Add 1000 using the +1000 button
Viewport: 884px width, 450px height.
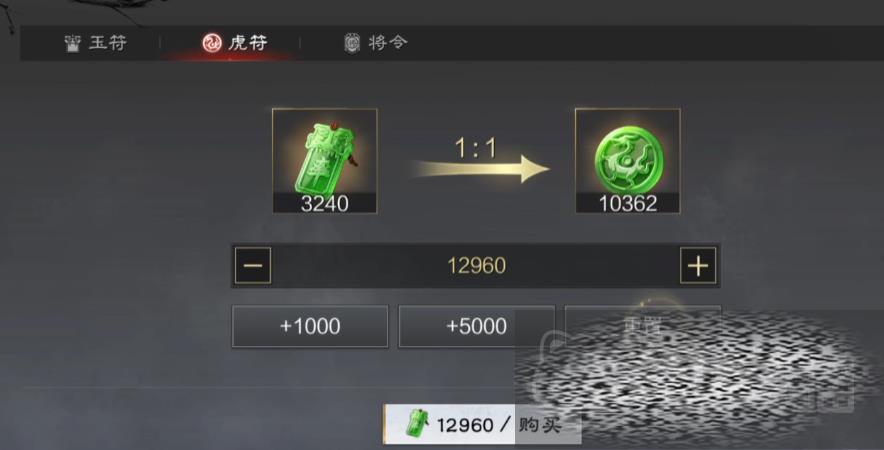(x=310, y=327)
